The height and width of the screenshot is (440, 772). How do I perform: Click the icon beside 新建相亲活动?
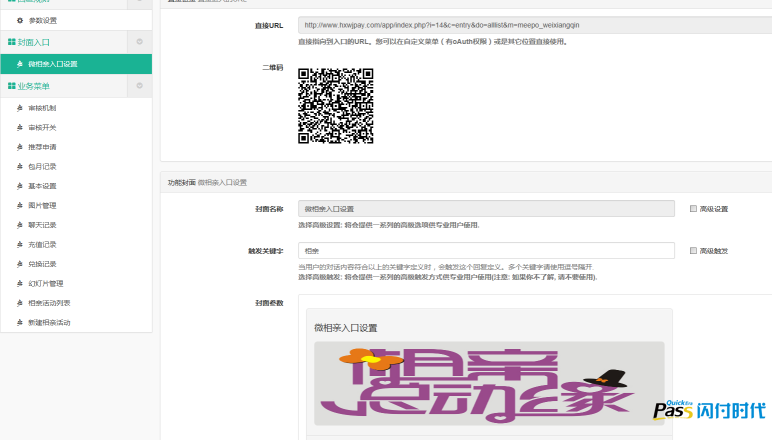pyautogui.click(x=20, y=323)
